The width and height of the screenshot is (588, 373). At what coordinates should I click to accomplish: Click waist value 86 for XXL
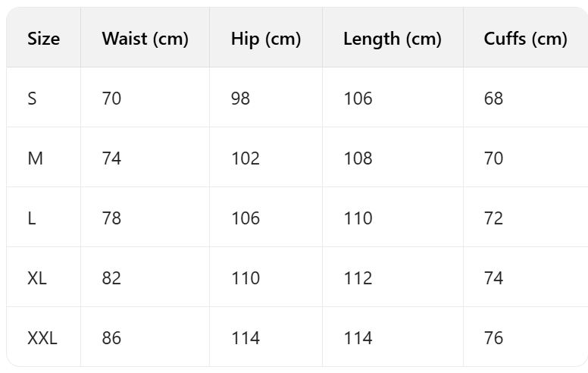[x=111, y=338]
